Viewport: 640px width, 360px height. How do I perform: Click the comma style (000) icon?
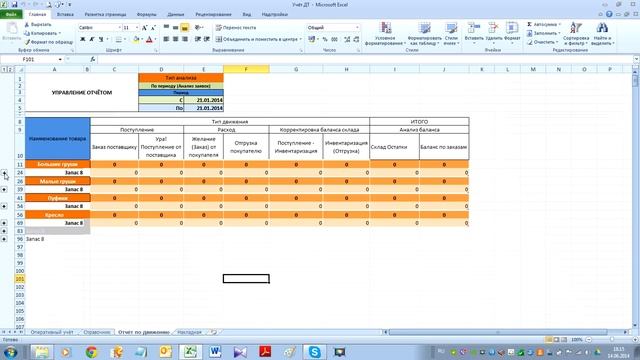pyautogui.click(x=334, y=39)
